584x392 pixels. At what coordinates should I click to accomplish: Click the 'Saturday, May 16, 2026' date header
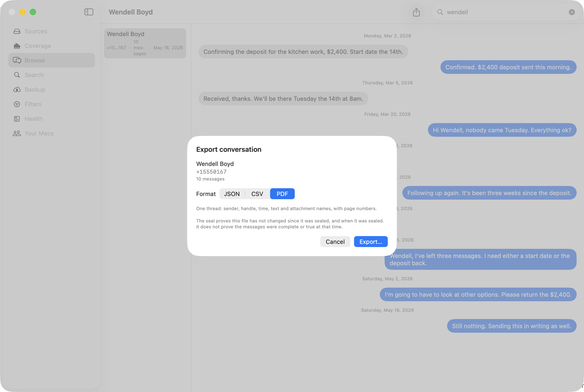pos(387,310)
